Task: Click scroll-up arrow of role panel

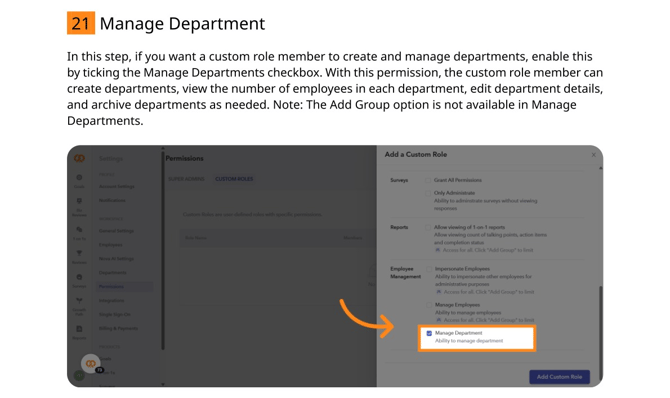Action: 600,168
